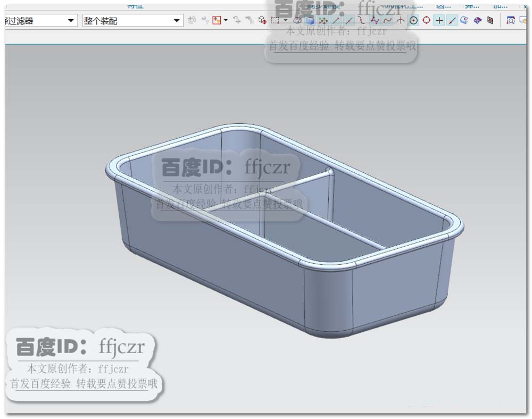The image size is (532, 419).
Task: Toggle the intersection snap icon
Action: click(401, 21)
